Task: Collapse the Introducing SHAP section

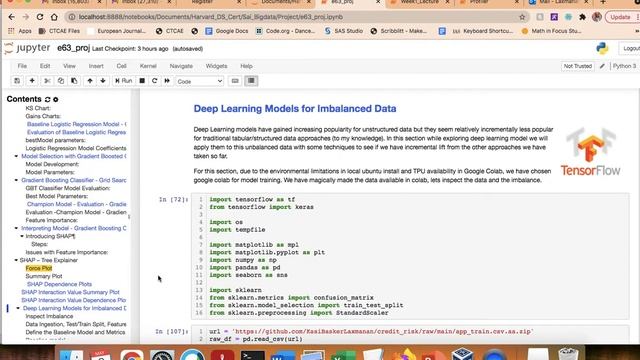Action: (x=22, y=236)
